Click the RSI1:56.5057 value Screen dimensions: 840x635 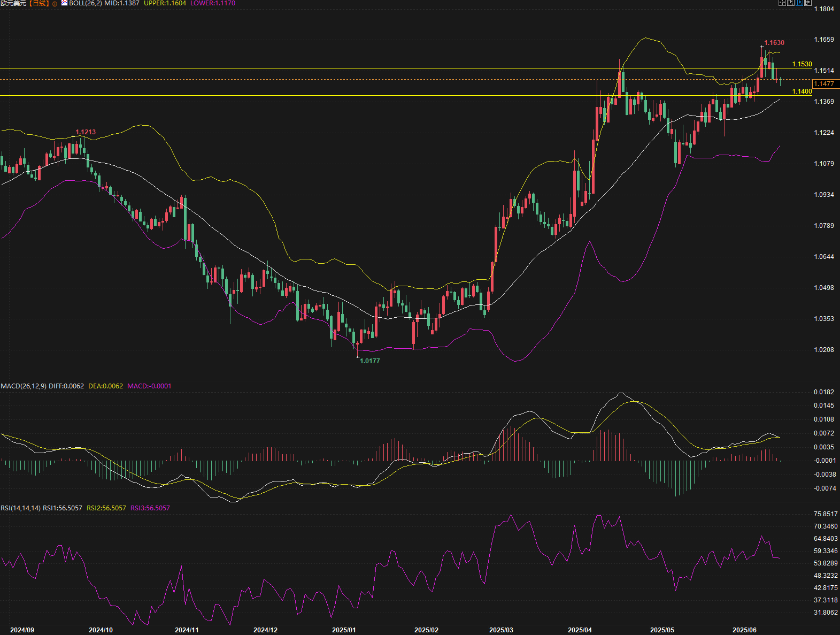click(63, 508)
